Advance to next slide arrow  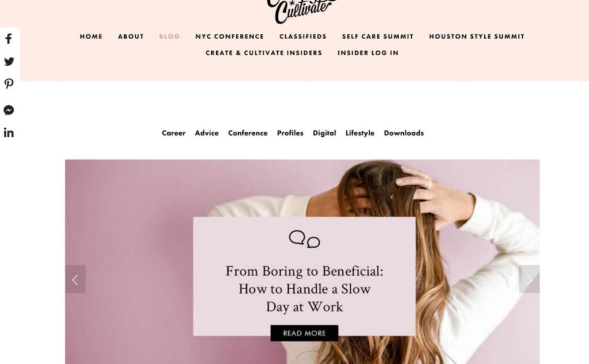point(529,279)
